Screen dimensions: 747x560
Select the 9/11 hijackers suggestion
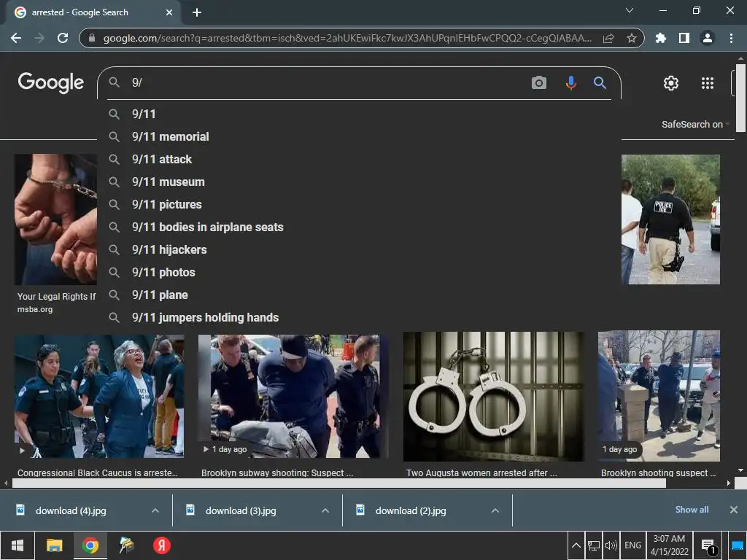pos(359,249)
